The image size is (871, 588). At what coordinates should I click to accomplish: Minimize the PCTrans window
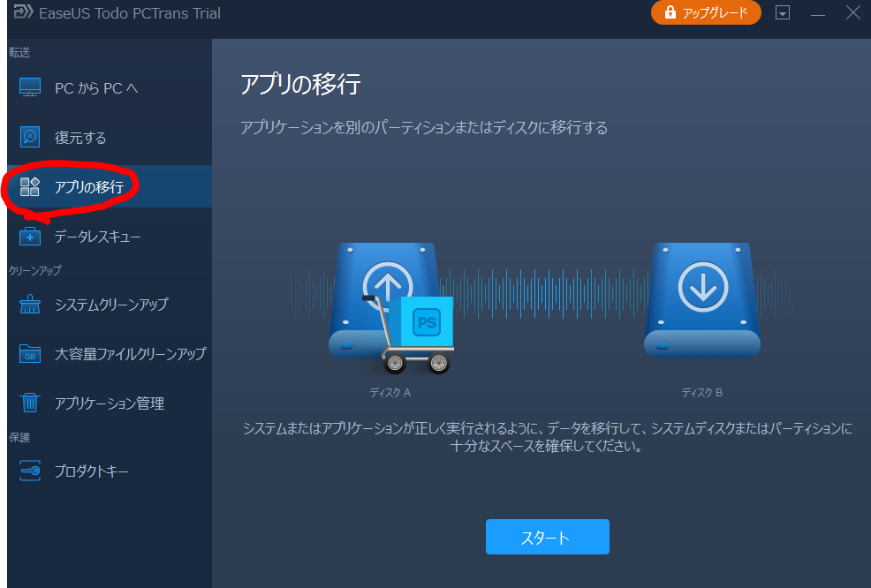point(819,13)
